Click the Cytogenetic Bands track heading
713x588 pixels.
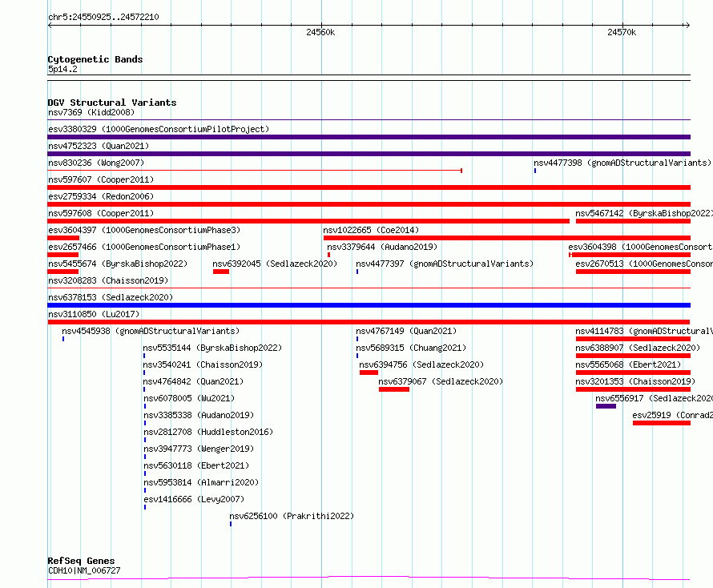tap(95, 59)
